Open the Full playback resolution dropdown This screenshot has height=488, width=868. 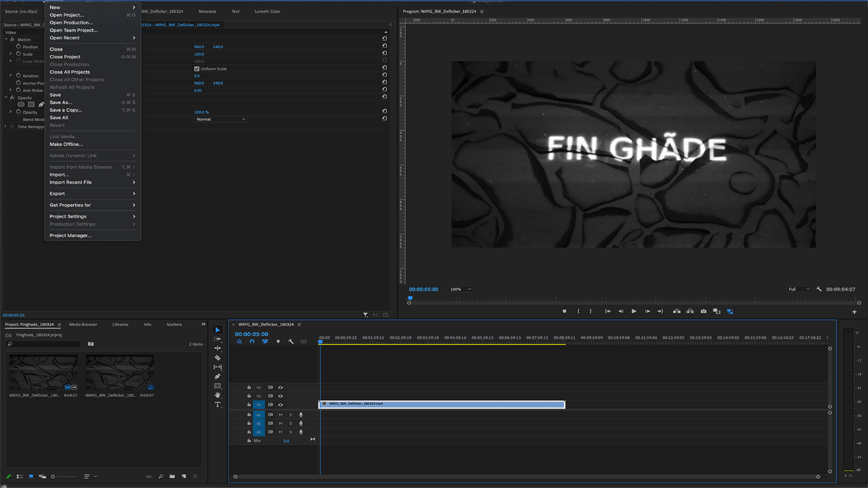click(x=799, y=289)
